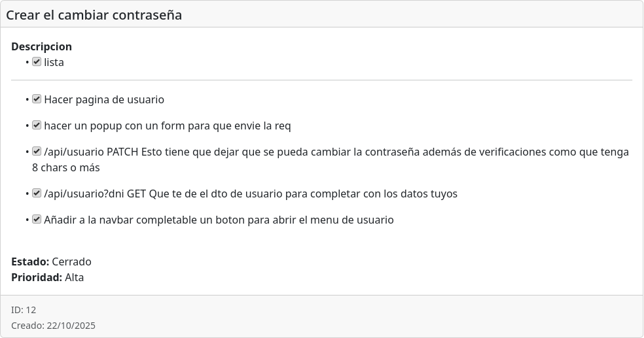Uncheck the "Añadir a la navbar" checkbox

tap(37, 220)
